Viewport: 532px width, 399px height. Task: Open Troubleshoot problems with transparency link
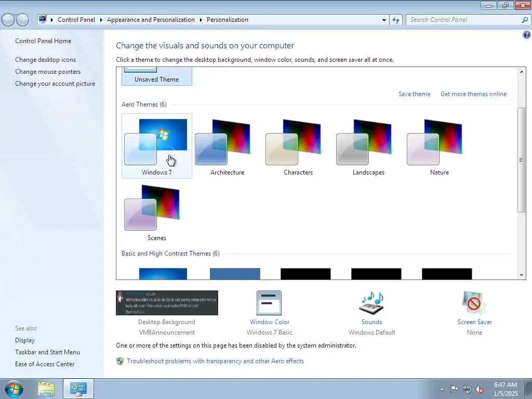click(x=215, y=361)
